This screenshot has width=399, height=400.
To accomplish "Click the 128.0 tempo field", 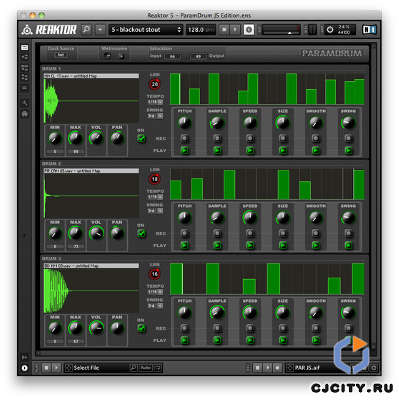I will pos(201,30).
